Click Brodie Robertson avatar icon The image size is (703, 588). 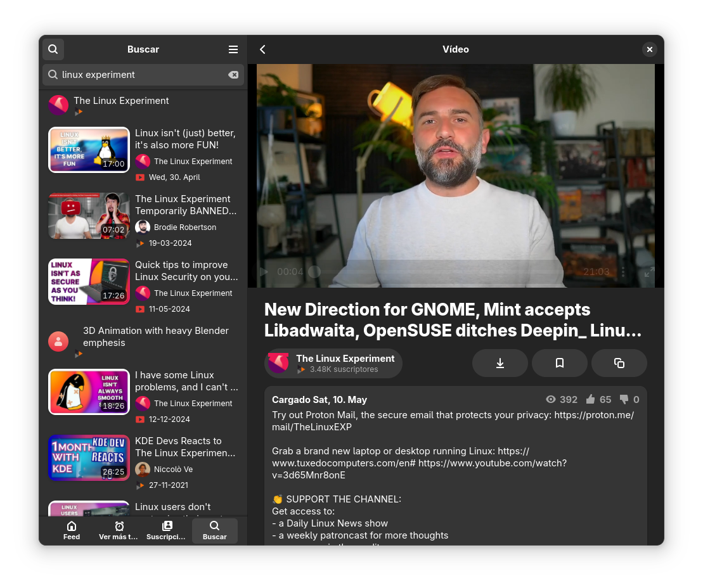(x=143, y=227)
